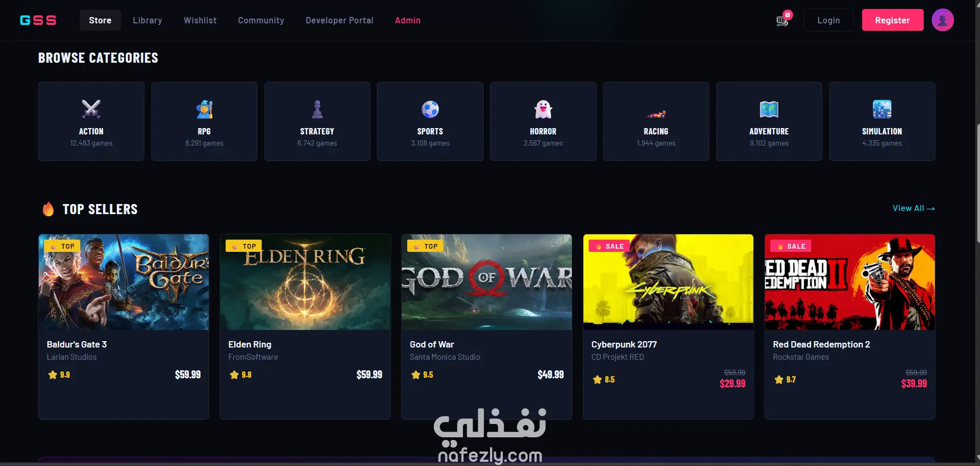Open the Strategy chess pawn category
980x466 pixels.
(x=317, y=109)
